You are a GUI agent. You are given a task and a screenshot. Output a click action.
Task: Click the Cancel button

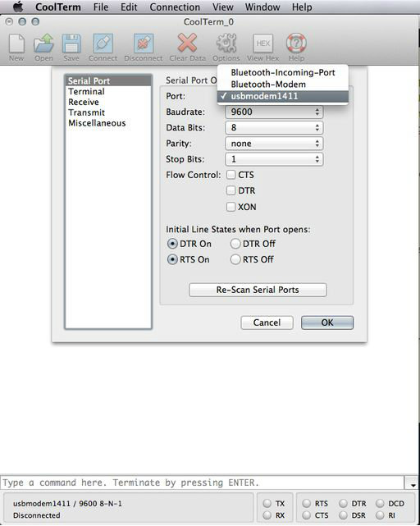[x=267, y=322]
